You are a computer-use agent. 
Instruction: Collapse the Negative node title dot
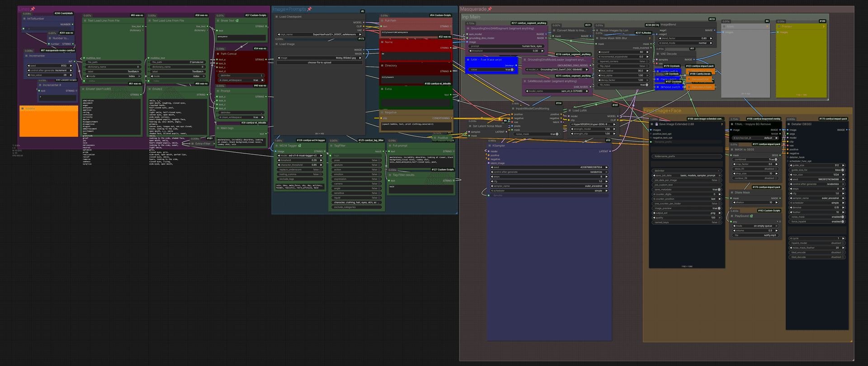coord(382,113)
